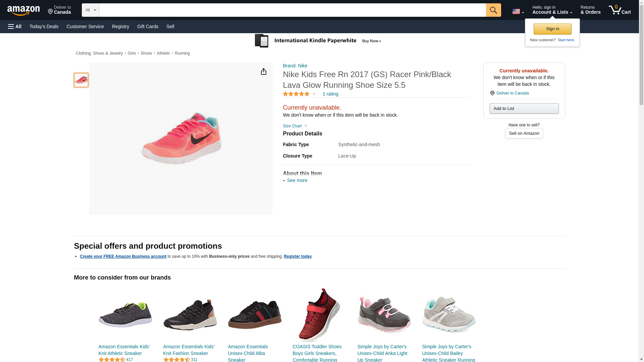Screen dimensions: 644x362
Task: Open the hamburger All menu
Action: point(15,26)
